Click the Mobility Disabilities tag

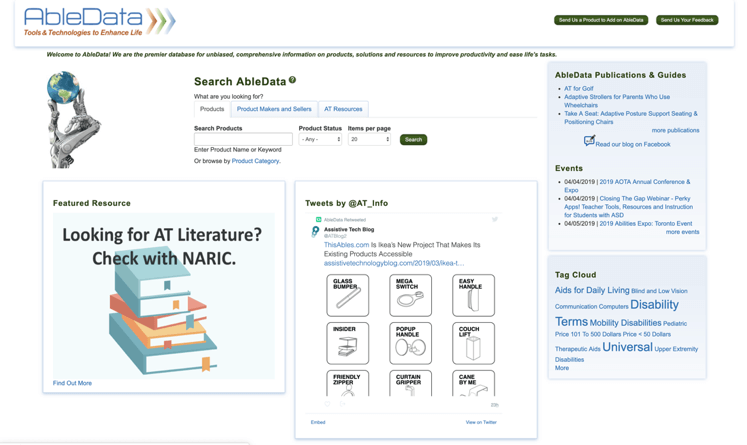[626, 323]
